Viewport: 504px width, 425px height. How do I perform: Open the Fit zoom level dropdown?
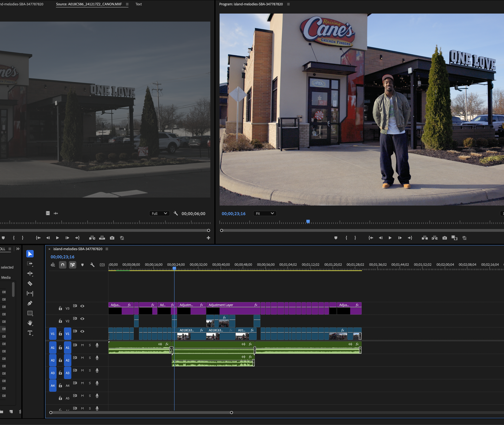[x=265, y=213]
